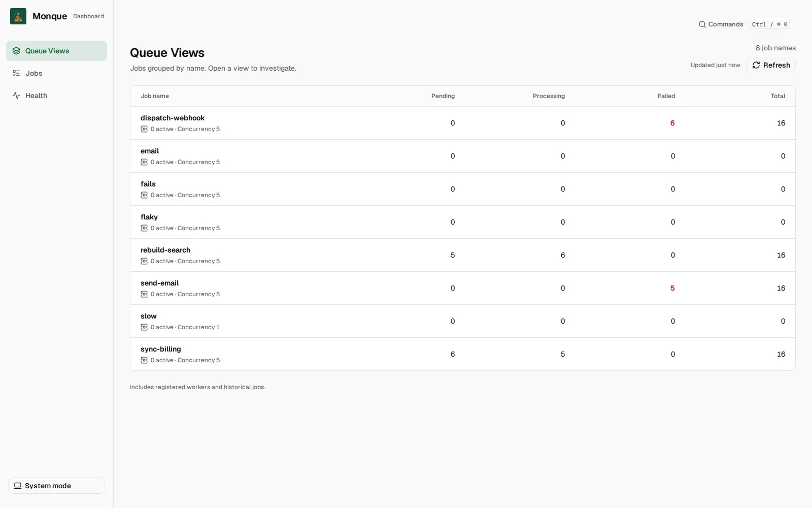Click total 16 in send-email row

click(x=781, y=288)
